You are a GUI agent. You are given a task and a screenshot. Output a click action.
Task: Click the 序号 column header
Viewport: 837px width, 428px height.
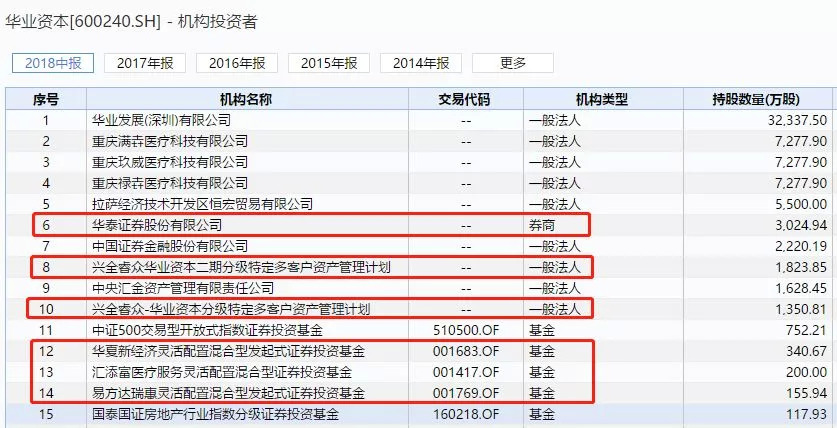[x=46, y=99]
